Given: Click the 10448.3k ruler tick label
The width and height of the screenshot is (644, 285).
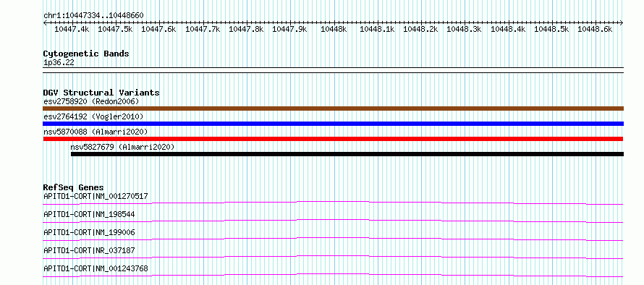Looking at the screenshot, I should click(464, 29).
